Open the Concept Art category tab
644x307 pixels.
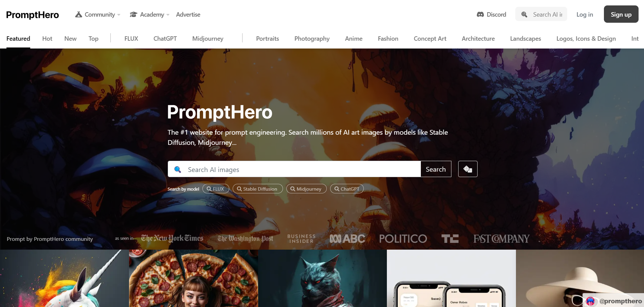[430, 39]
